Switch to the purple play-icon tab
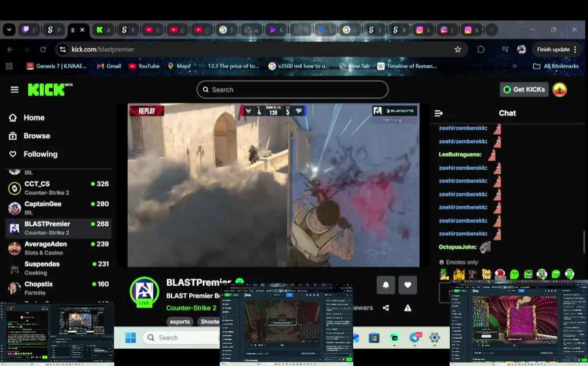The width and height of the screenshot is (588, 366). [x=277, y=30]
